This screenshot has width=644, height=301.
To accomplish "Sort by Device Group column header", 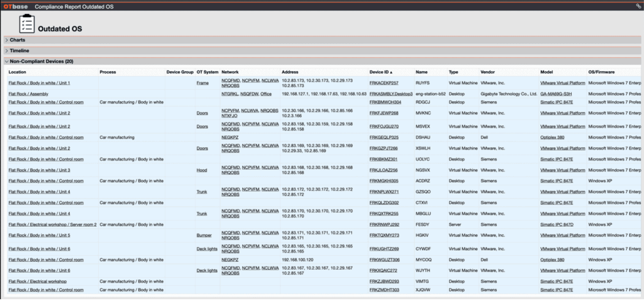I will [180, 72].
